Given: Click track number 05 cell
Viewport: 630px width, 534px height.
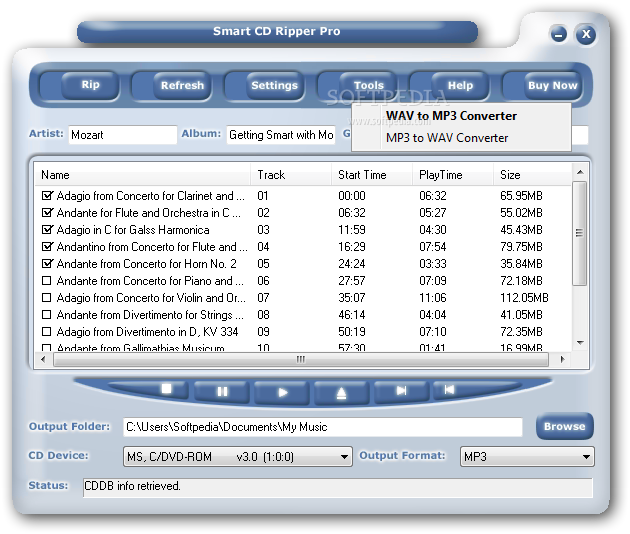Looking at the screenshot, I should [263, 264].
